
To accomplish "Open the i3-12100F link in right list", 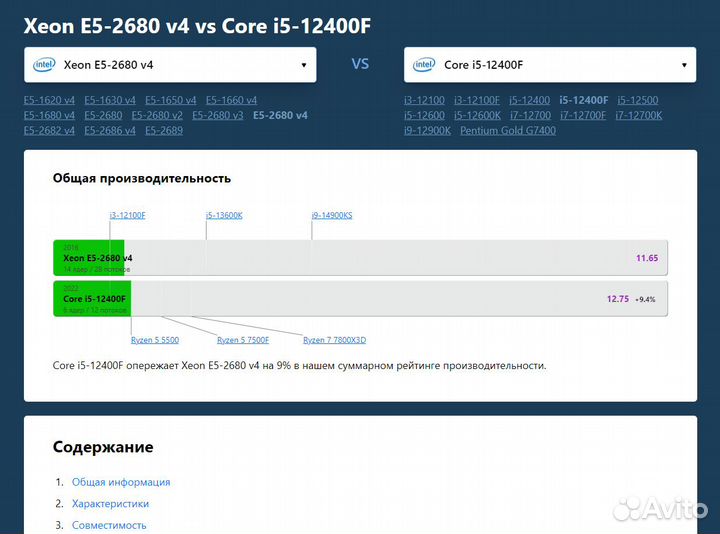I will coord(477,100).
